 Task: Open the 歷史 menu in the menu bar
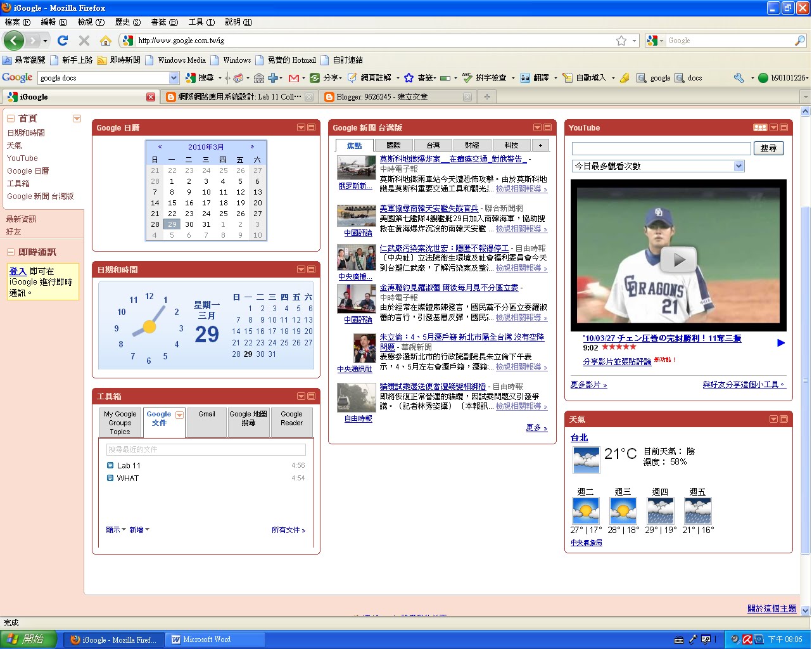[127, 22]
